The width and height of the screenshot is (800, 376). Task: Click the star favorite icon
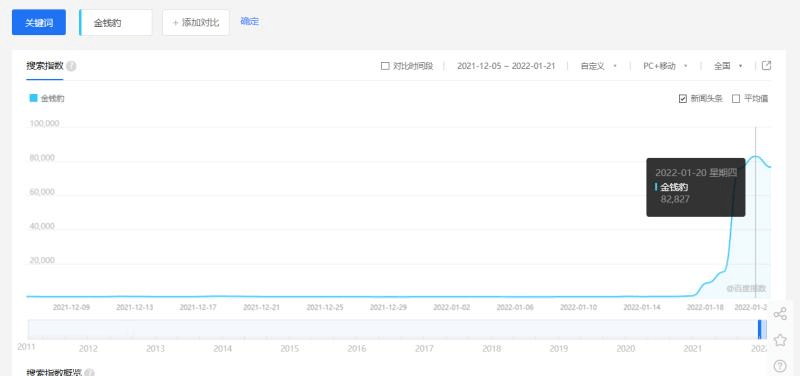pyautogui.click(x=780, y=340)
